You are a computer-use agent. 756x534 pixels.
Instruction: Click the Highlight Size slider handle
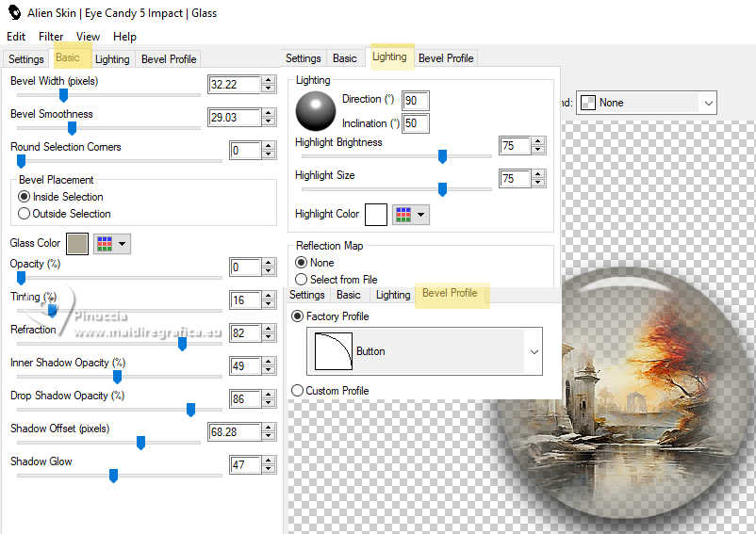tap(442, 189)
